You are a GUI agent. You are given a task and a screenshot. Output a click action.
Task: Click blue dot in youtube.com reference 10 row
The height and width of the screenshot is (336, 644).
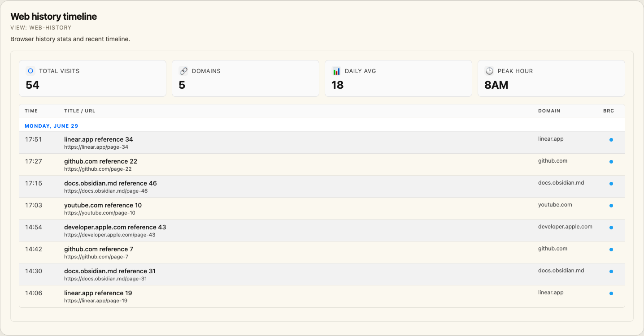(x=611, y=206)
